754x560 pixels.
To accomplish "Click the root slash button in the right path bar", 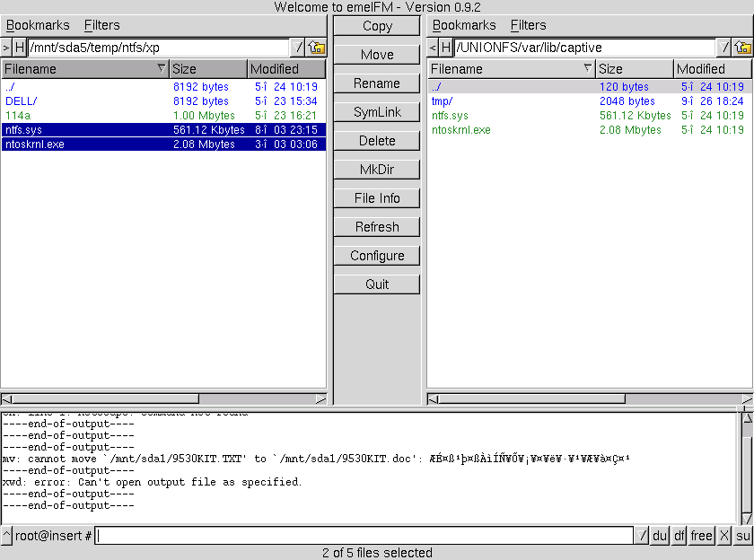I will tap(725, 48).
